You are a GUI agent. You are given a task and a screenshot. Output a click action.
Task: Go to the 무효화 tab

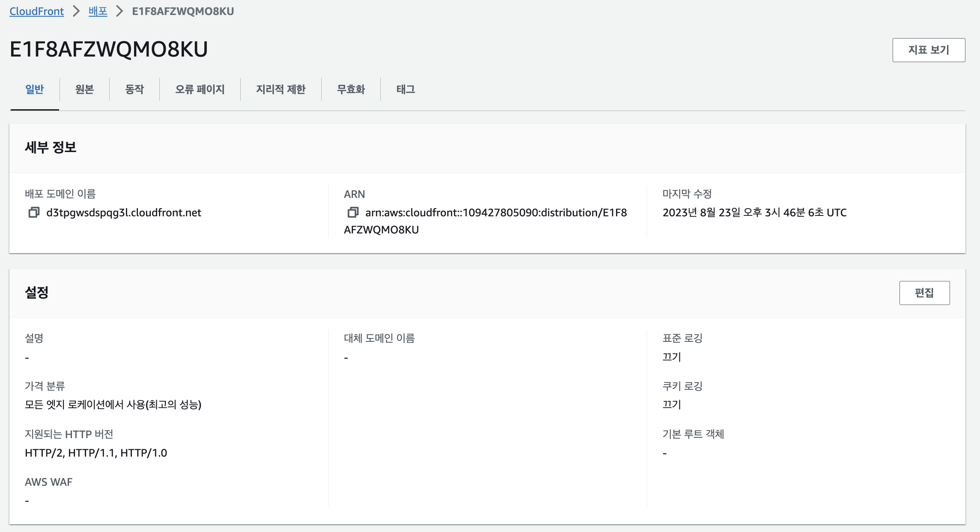[351, 89]
